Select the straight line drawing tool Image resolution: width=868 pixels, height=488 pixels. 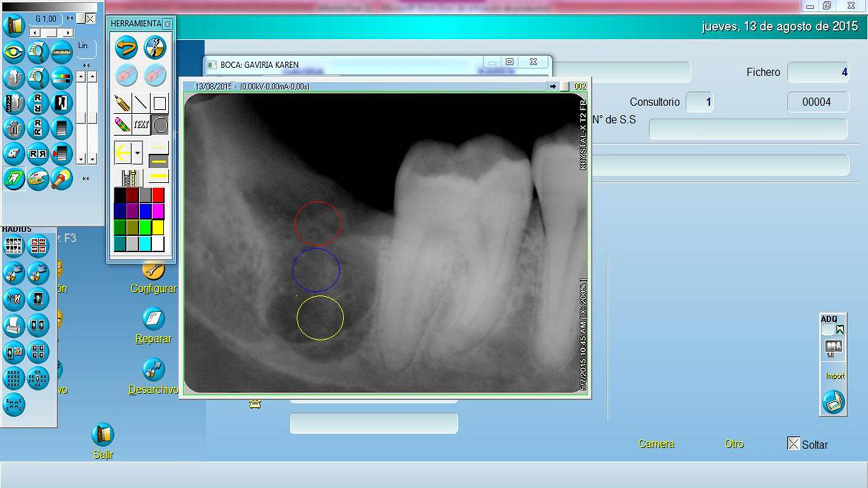point(141,103)
